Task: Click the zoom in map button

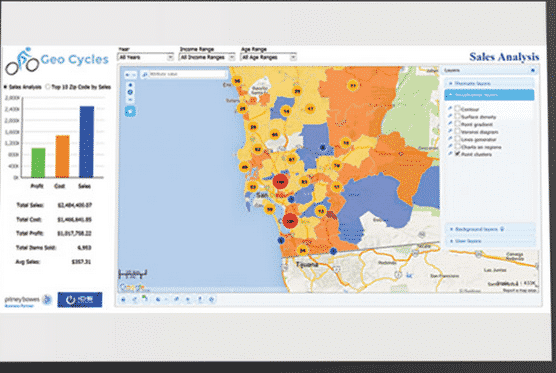Action: tap(130, 85)
